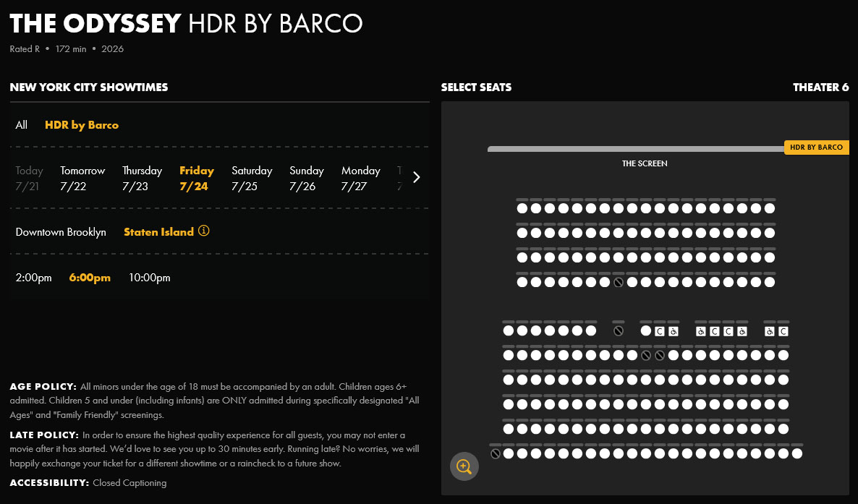Pick the rightmost seat in the bottom row
The image size is (858, 504).
(x=797, y=453)
